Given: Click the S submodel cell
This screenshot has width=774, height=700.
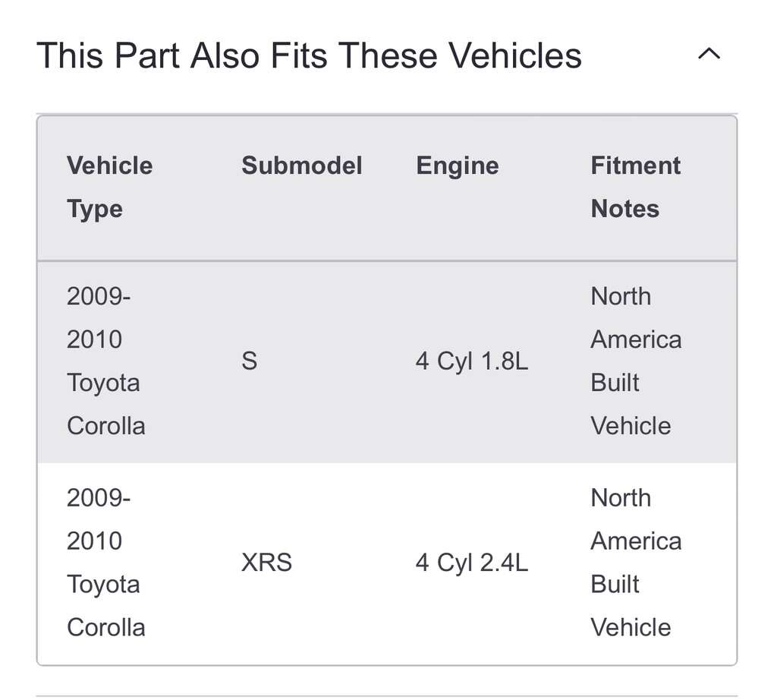Looking at the screenshot, I should [x=249, y=361].
